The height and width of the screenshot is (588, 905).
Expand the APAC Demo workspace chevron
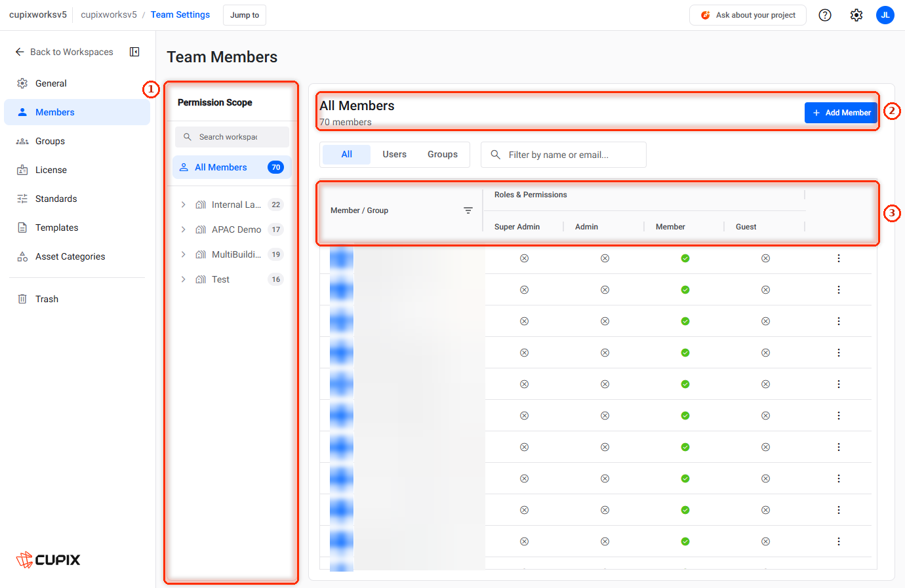(x=184, y=229)
